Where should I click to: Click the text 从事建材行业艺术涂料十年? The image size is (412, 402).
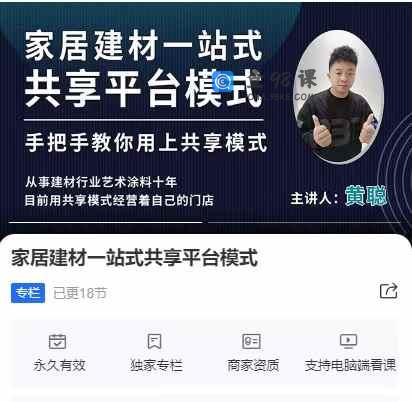[101, 182]
